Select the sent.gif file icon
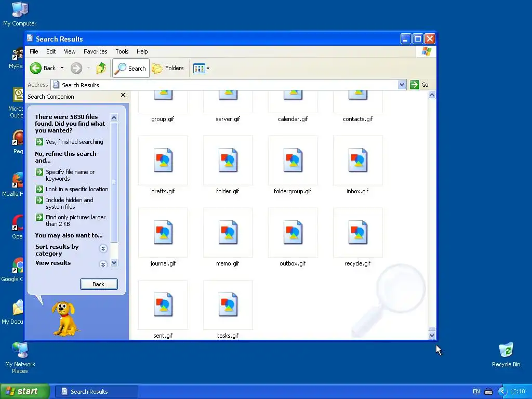 163,304
